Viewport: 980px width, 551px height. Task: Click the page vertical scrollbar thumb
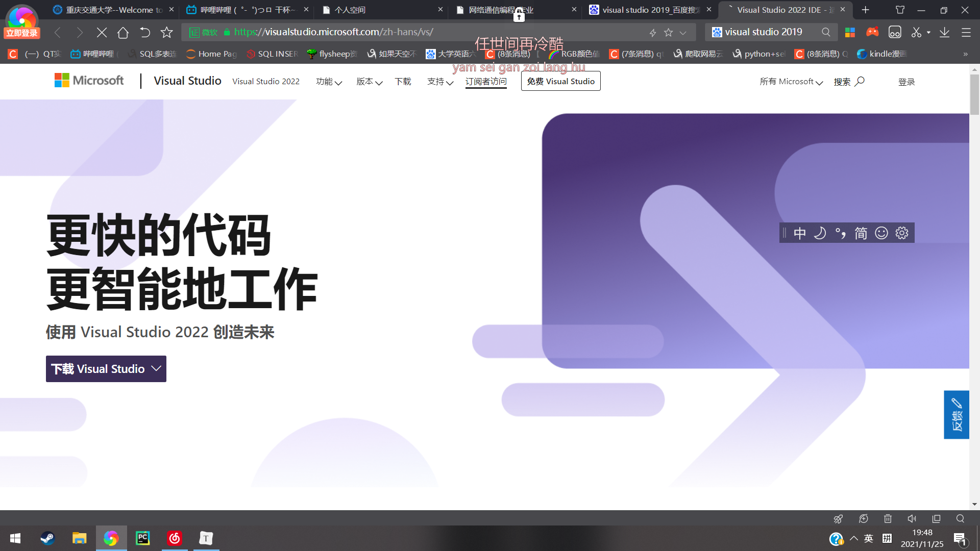(974, 94)
